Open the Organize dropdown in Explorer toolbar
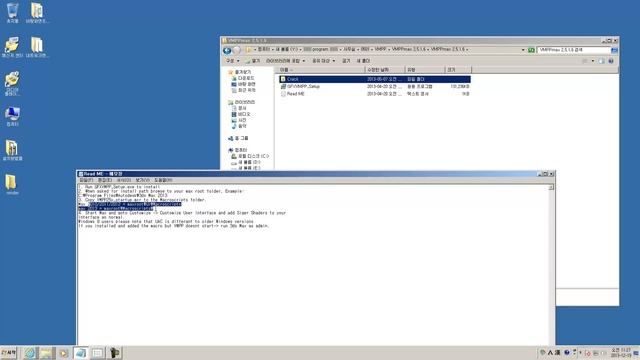The height and width of the screenshot is (360, 640). 233,61
